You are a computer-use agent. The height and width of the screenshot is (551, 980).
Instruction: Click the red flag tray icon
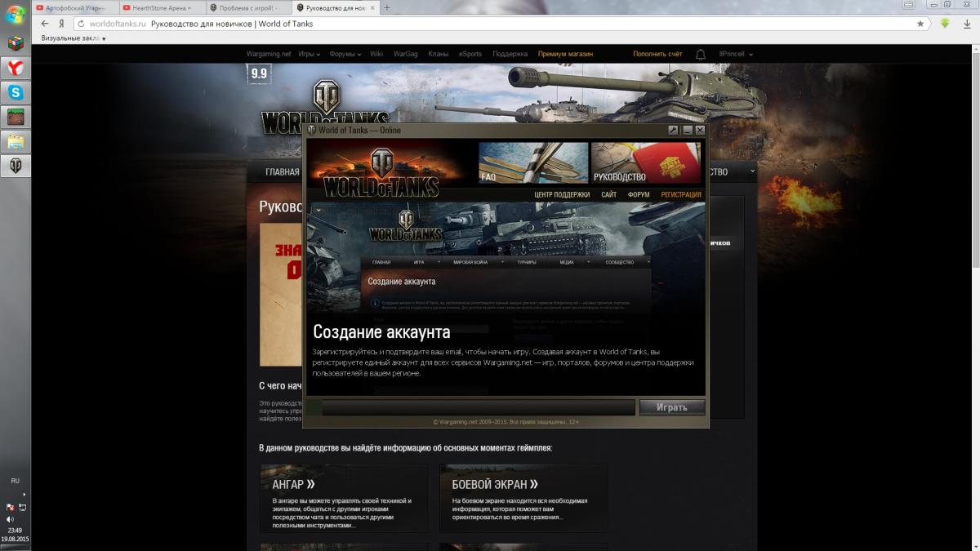pos(10,507)
